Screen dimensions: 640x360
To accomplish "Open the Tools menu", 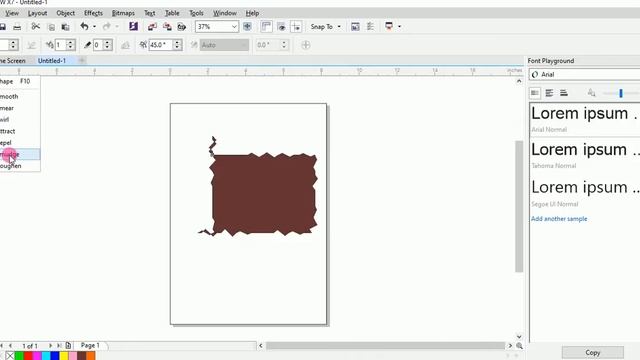I will click(x=196, y=13).
